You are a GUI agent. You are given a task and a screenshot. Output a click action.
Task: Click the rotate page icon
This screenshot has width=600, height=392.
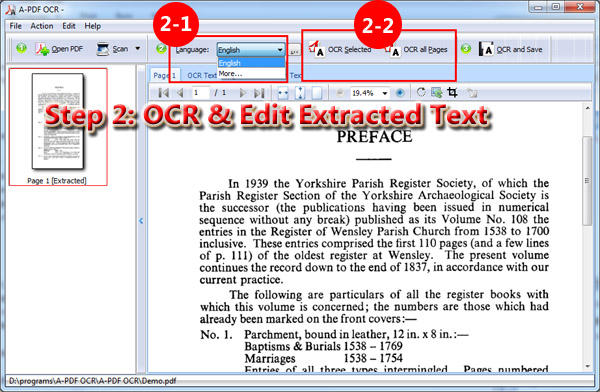coord(421,92)
